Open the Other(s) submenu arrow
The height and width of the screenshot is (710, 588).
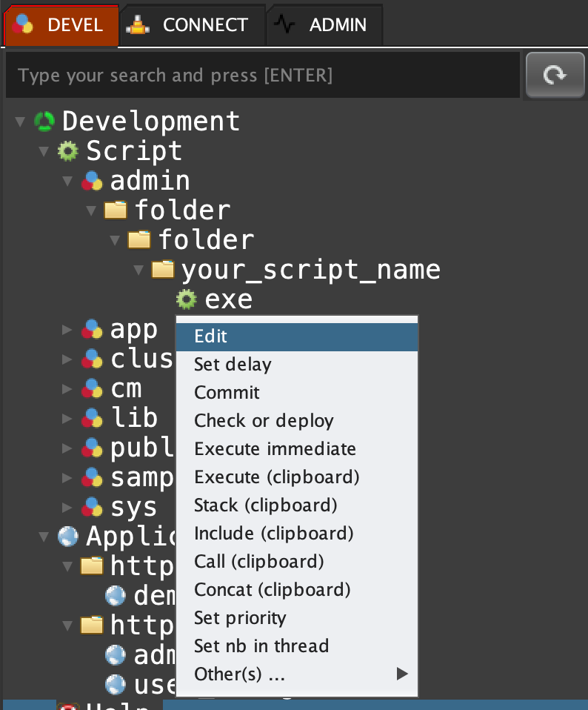[x=402, y=674]
